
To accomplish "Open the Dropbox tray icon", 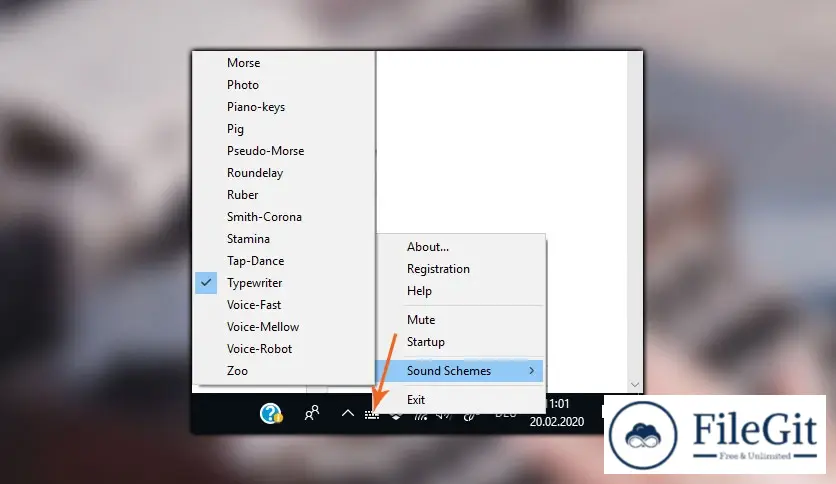I will pyautogui.click(x=396, y=415).
